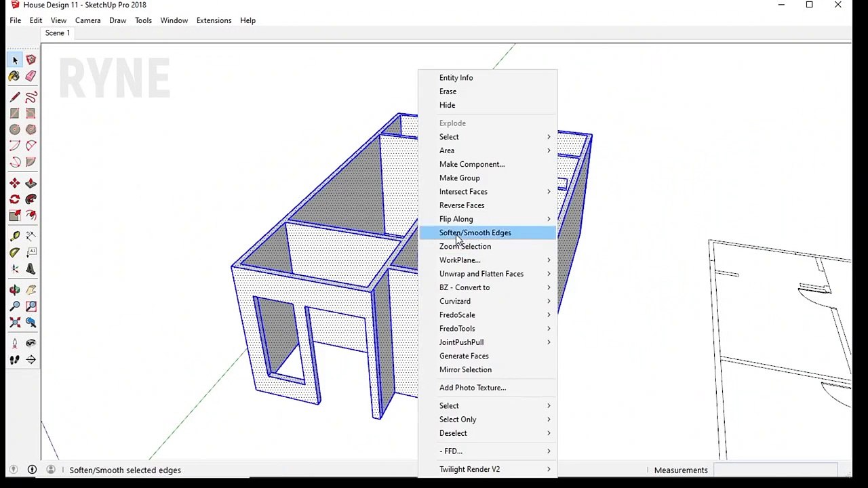Select the Position Camera tool
The width and height of the screenshot is (868, 488).
15,344
